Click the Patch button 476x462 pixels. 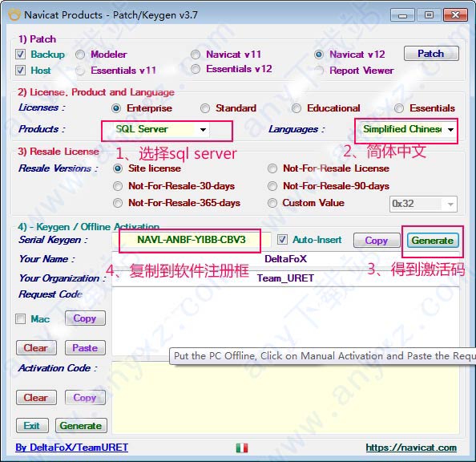click(x=431, y=54)
